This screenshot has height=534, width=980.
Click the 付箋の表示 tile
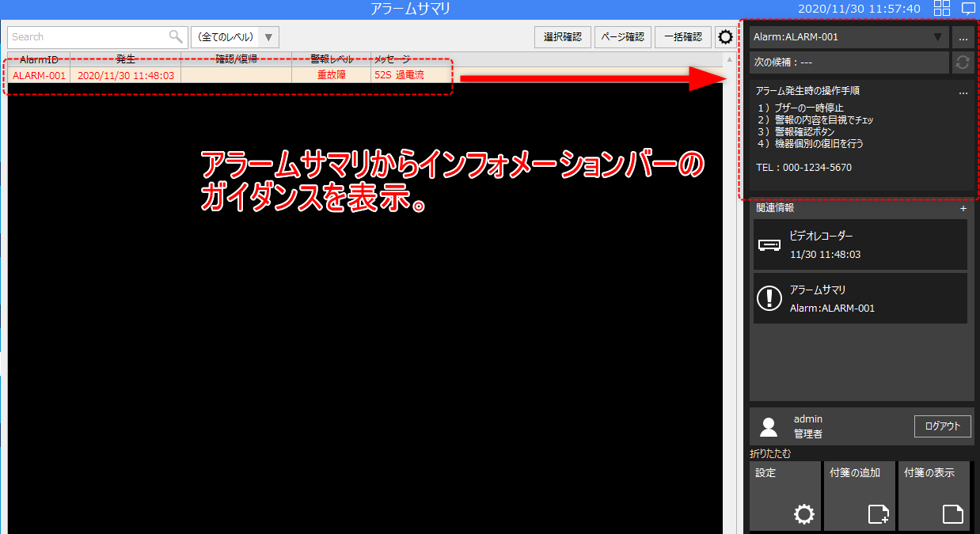[x=934, y=496]
